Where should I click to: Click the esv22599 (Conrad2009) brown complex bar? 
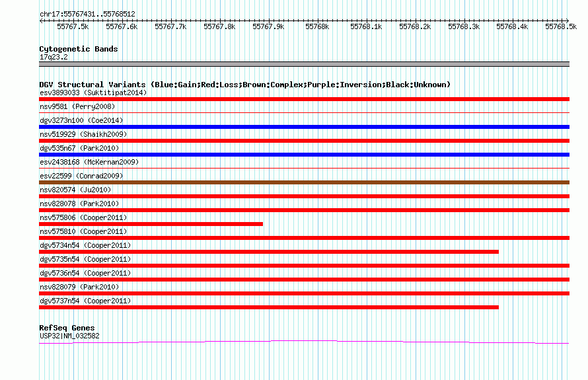click(304, 182)
